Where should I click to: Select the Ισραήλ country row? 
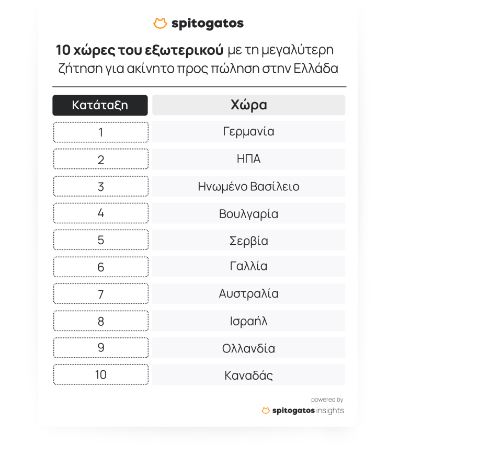pyautogui.click(x=249, y=321)
